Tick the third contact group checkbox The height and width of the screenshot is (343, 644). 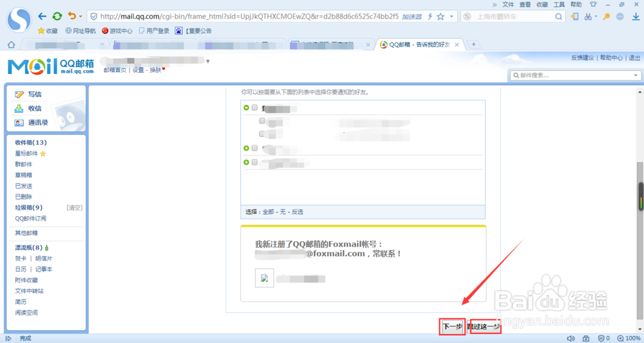(x=254, y=162)
